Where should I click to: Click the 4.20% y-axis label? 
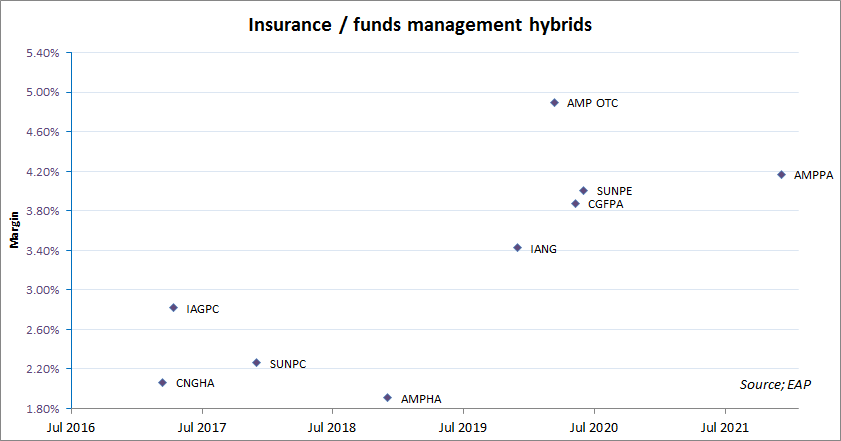point(43,172)
